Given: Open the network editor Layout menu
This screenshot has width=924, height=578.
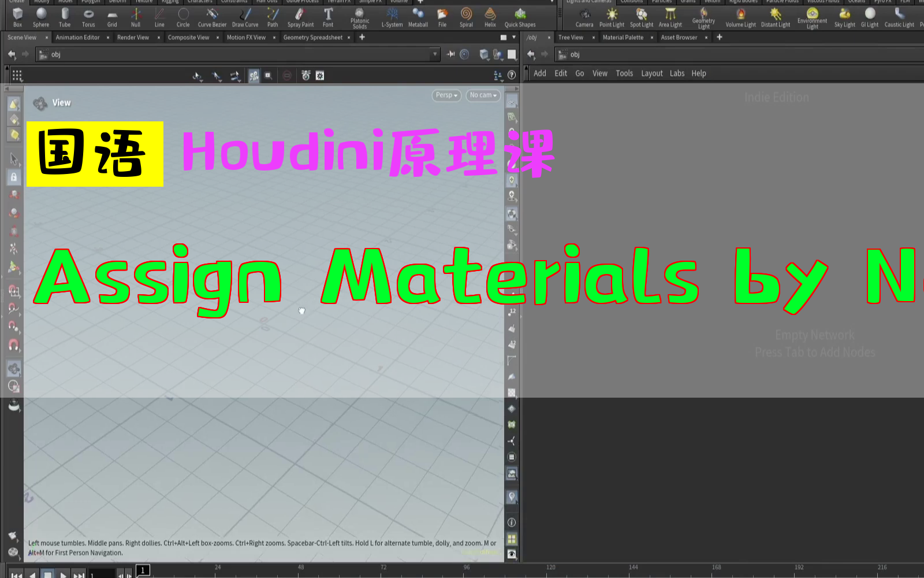Looking at the screenshot, I should click(652, 73).
